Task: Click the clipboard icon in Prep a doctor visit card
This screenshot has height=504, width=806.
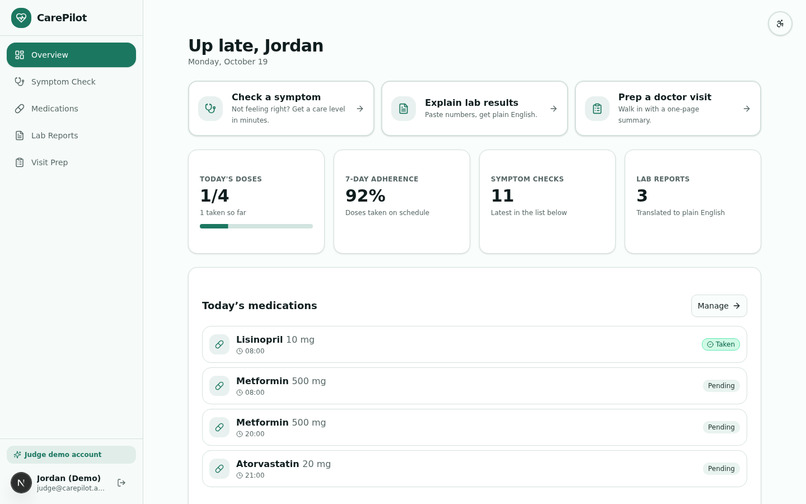Action: 597,109
